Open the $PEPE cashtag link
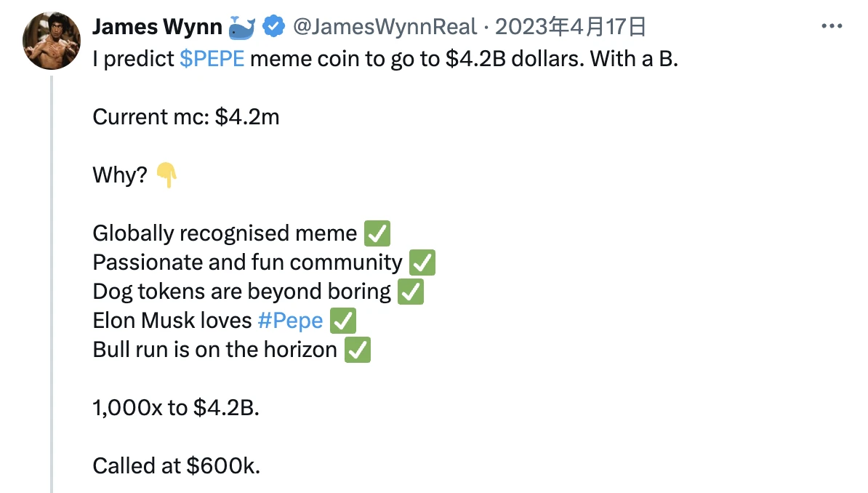This screenshot has width=868, height=493. [212, 59]
